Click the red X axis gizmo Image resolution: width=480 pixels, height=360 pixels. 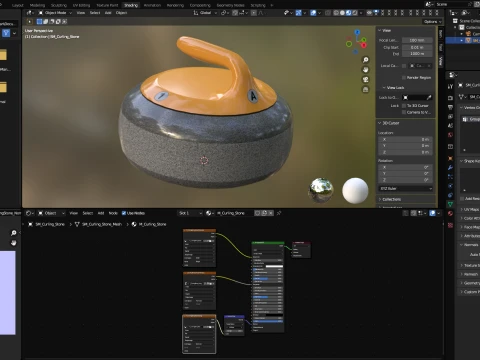point(364,45)
